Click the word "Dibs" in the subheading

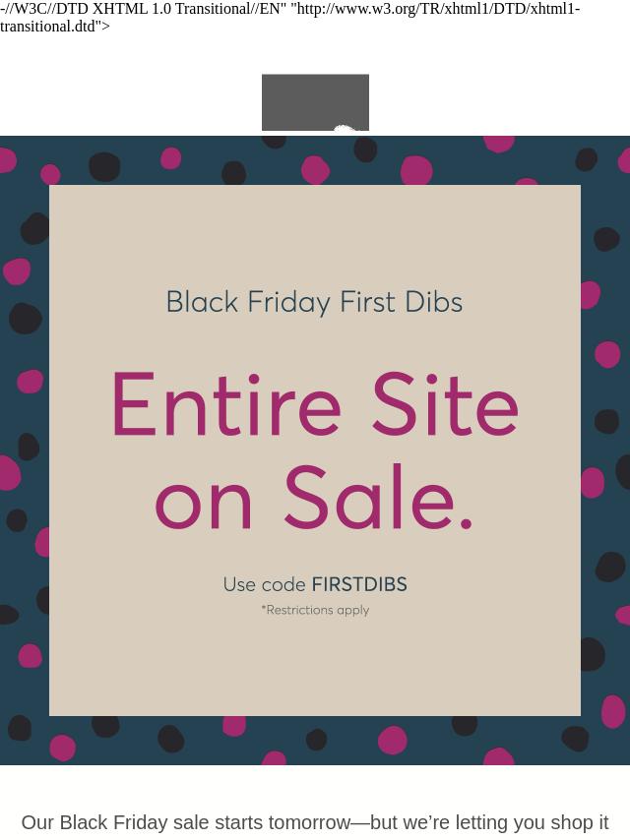tap(433, 302)
